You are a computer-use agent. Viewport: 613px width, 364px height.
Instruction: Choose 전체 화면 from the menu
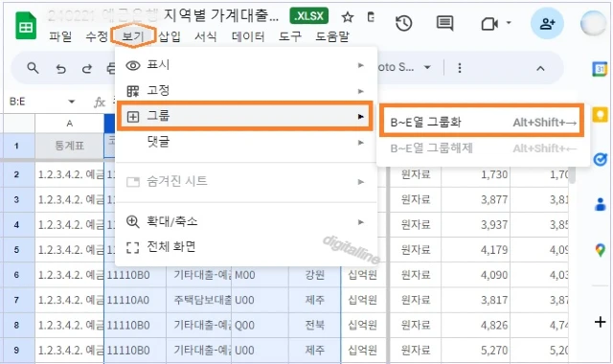coord(246,247)
